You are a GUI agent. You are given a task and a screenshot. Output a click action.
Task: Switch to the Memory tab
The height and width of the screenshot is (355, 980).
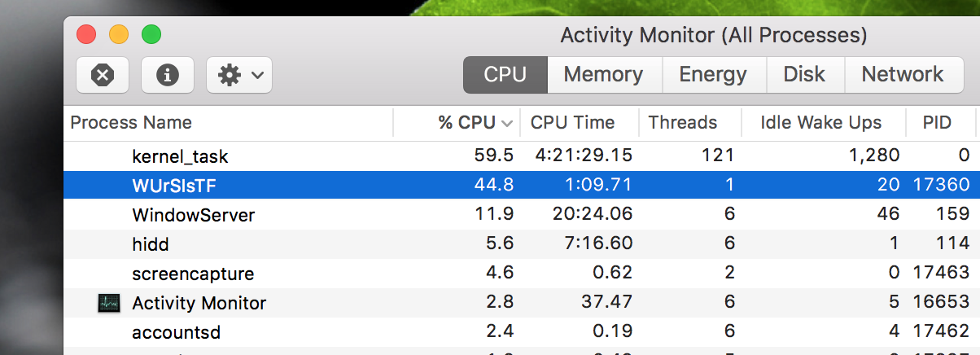(603, 75)
